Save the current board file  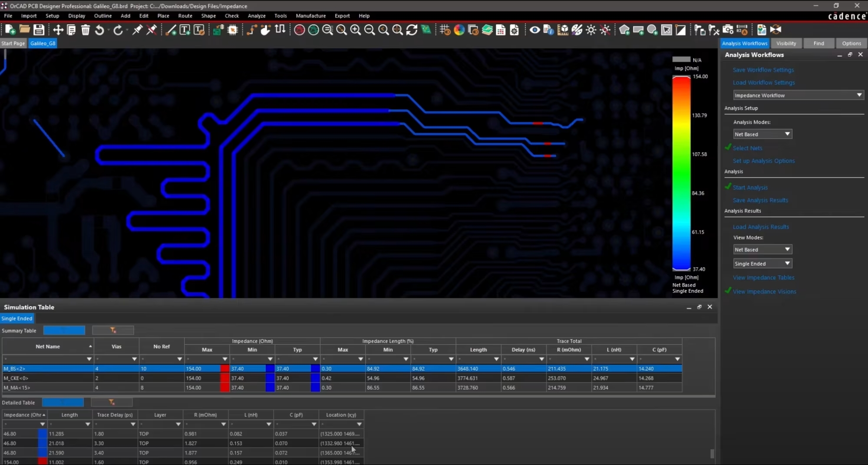pos(39,30)
